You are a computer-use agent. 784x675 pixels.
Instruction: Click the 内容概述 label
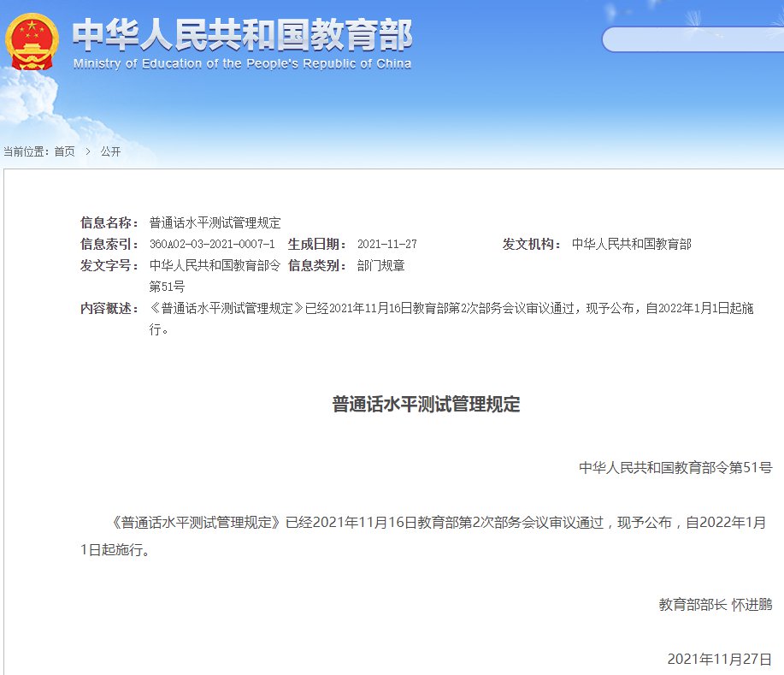pyautogui.click(x=109, y=308)
